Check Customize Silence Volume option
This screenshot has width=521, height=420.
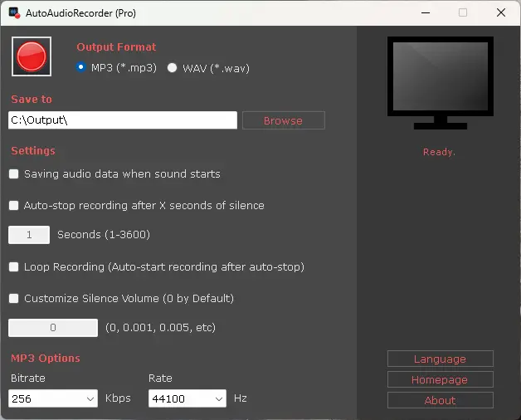(14, 298)
